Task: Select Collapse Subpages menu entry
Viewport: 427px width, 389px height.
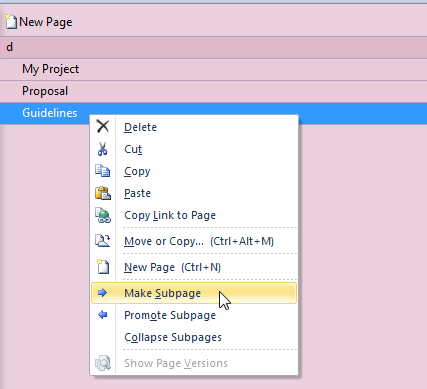Action: click(x=194, y=337)
